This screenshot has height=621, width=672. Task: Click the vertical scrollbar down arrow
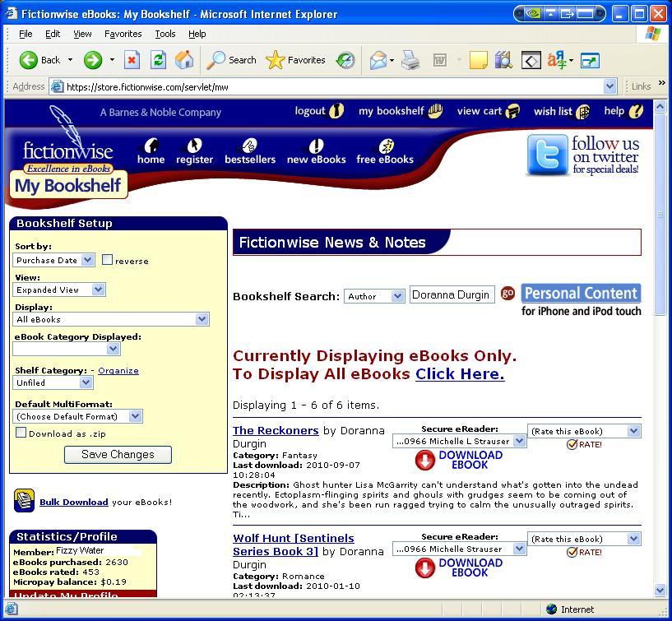pyautogui.click(x=660, y=591)
